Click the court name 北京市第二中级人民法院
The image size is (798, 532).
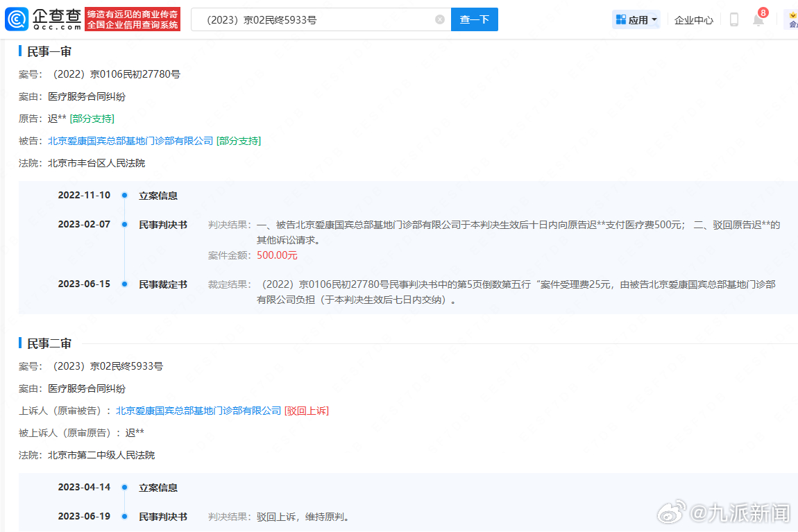(101, 455)
